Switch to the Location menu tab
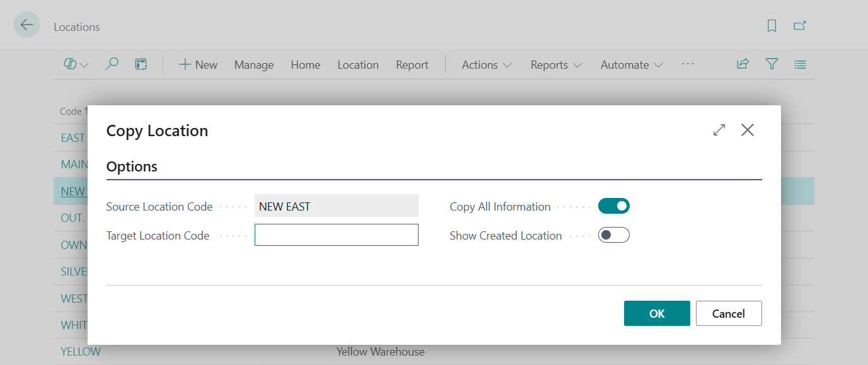 click(357, 64)
